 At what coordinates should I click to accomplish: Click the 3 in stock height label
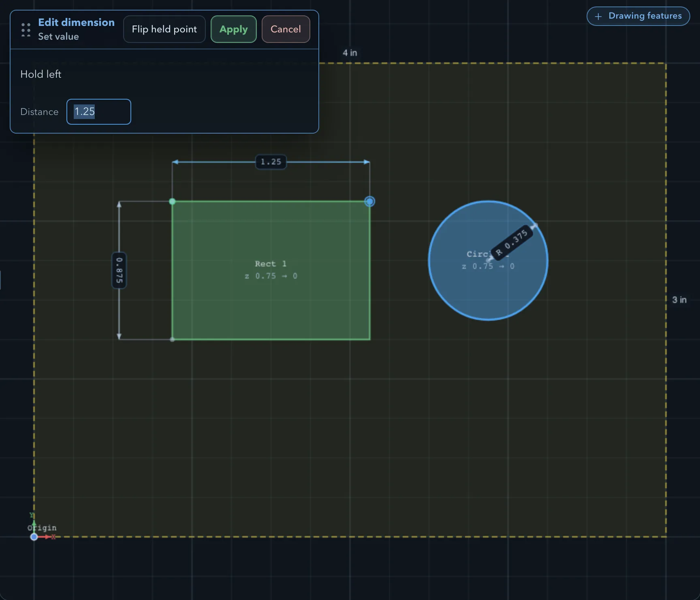[679, 300]
